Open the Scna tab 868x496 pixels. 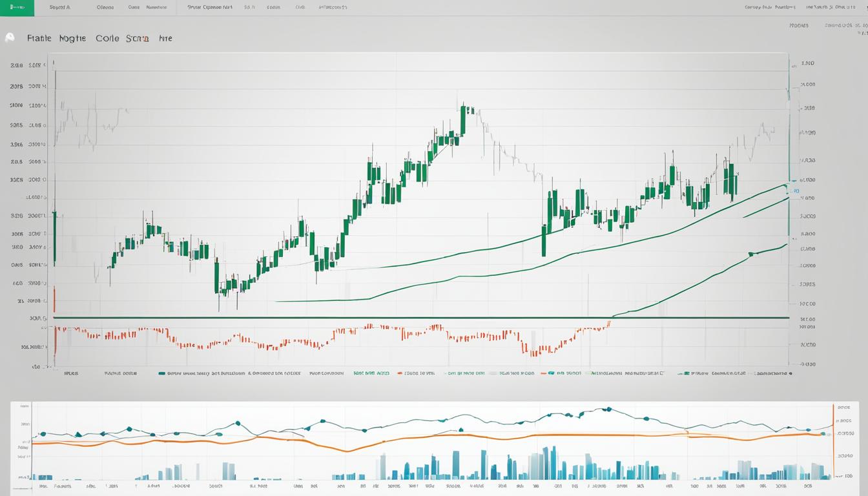pyautogui.click(x=138, y=38)
